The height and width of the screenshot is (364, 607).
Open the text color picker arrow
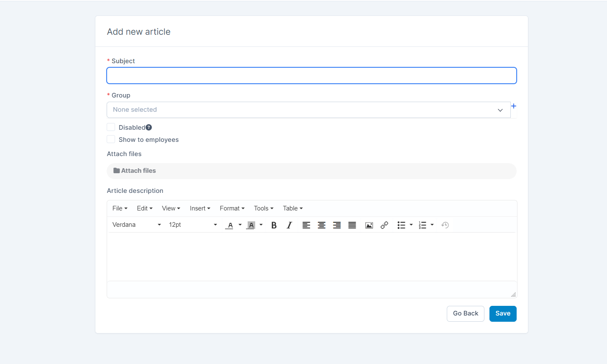coord(240,225)
